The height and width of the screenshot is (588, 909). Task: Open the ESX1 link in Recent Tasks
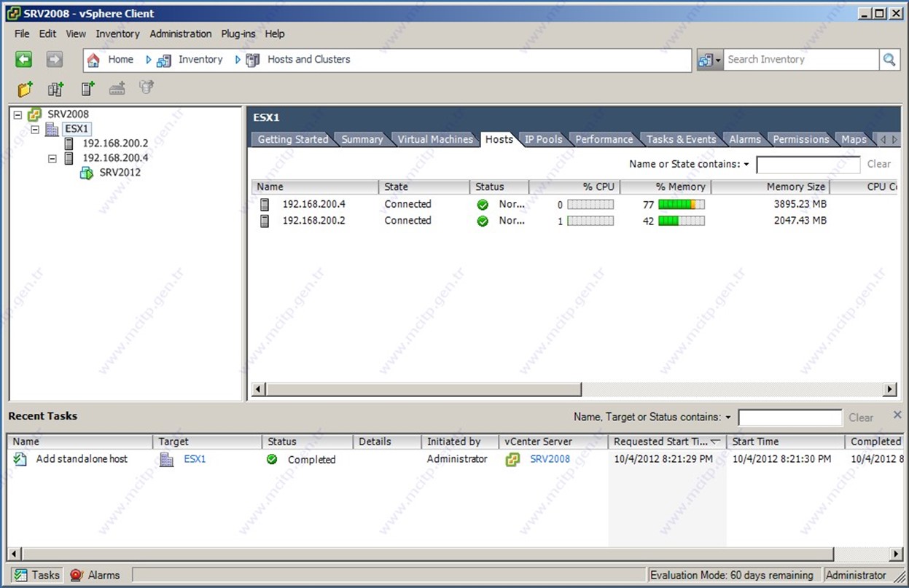coord(195,460)
